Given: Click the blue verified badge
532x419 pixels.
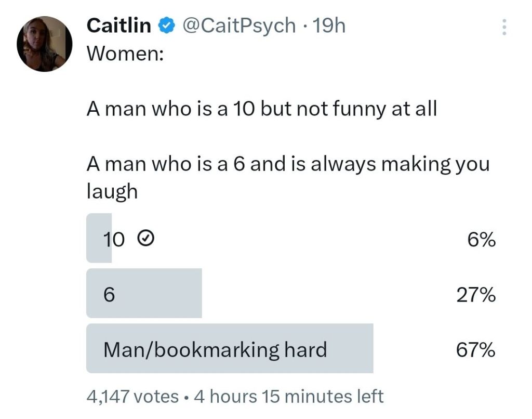Looking at the screenshot, I should click(165, 26).
